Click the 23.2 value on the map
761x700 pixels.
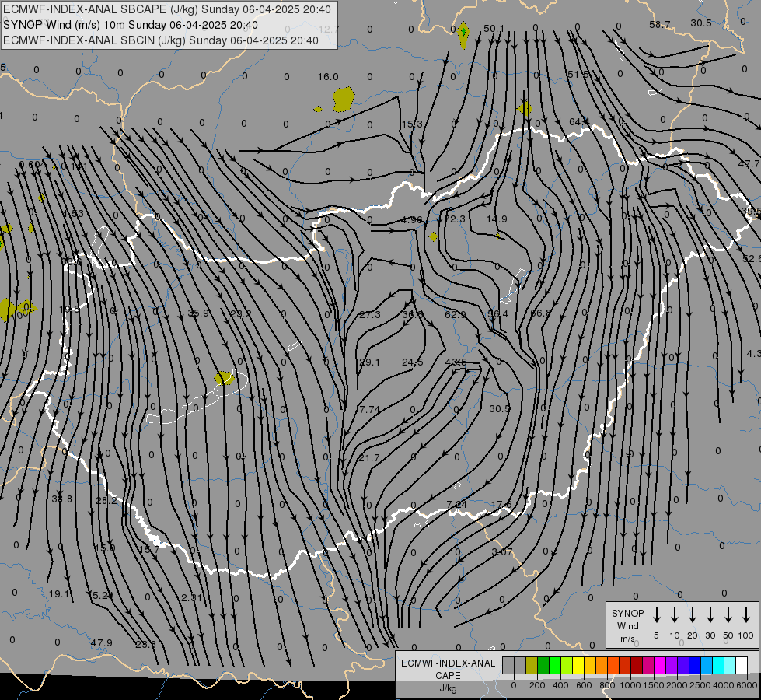coord(241,313)
